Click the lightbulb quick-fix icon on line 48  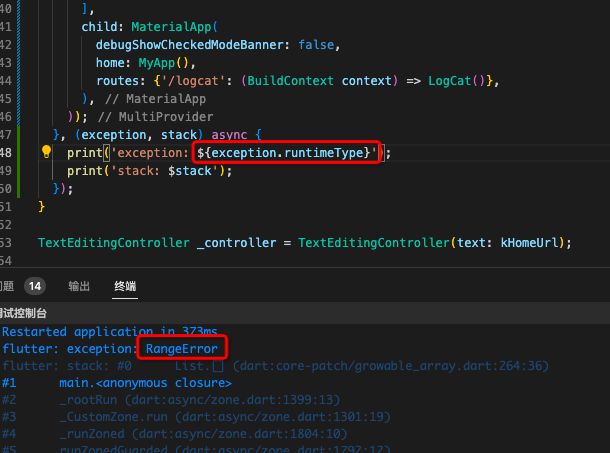pyautogui.click(x=46, y=152)
